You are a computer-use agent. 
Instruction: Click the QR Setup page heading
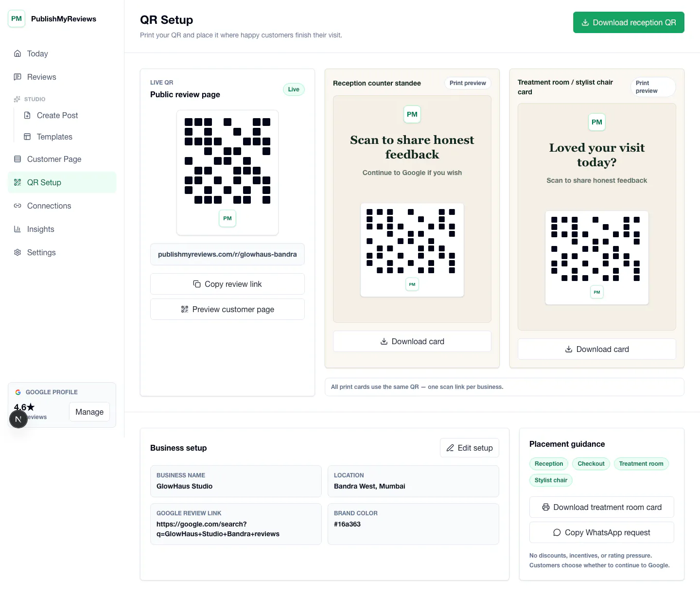[x=166, y=20]
